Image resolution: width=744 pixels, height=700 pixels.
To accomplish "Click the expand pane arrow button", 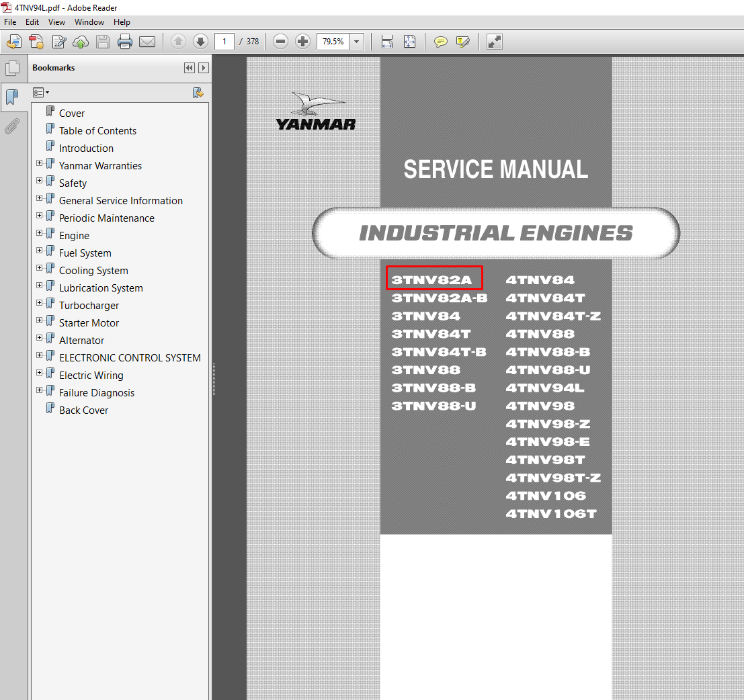I will click(x=204, y=68).
